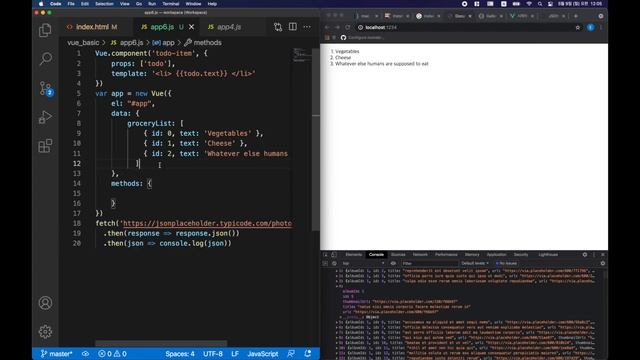This screenshot has height=360, width=640.
Task: Click vue_basic in the breadcrumb
Action: [83, 42]
